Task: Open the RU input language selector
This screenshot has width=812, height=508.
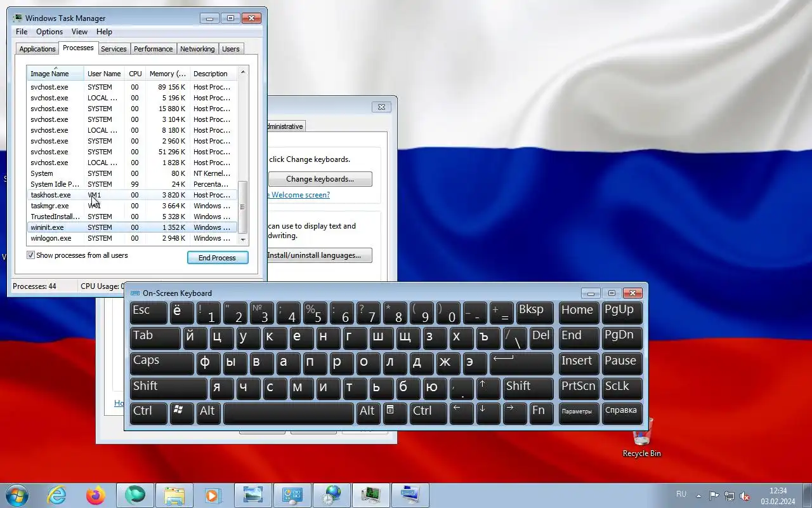Action: click(x=681, y=494)
